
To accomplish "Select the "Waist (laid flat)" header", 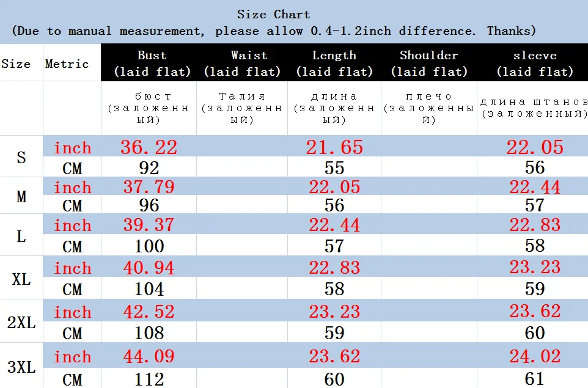I will (x=242, y=63).
